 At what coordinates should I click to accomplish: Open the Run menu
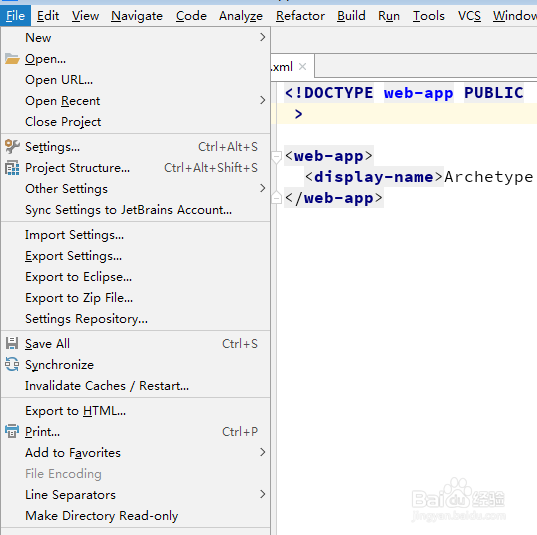coord(389,16)
